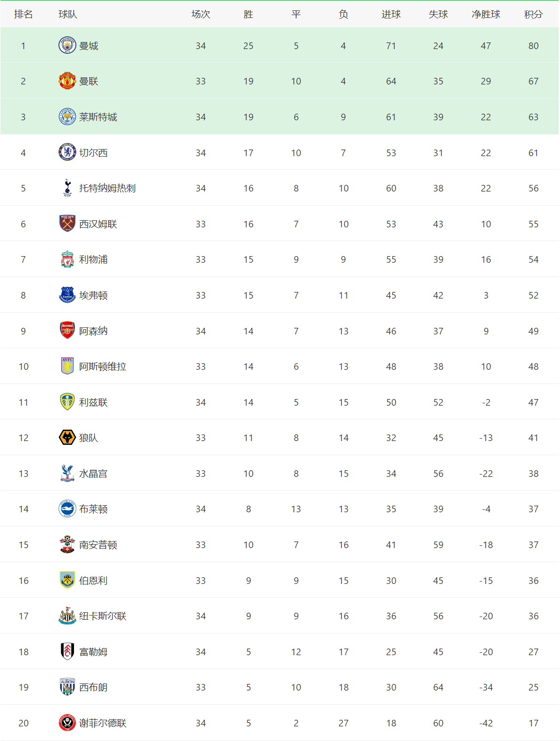Click the Wolves wolf-head logo
The image size is (560, 741).
[x=67, y=438]
